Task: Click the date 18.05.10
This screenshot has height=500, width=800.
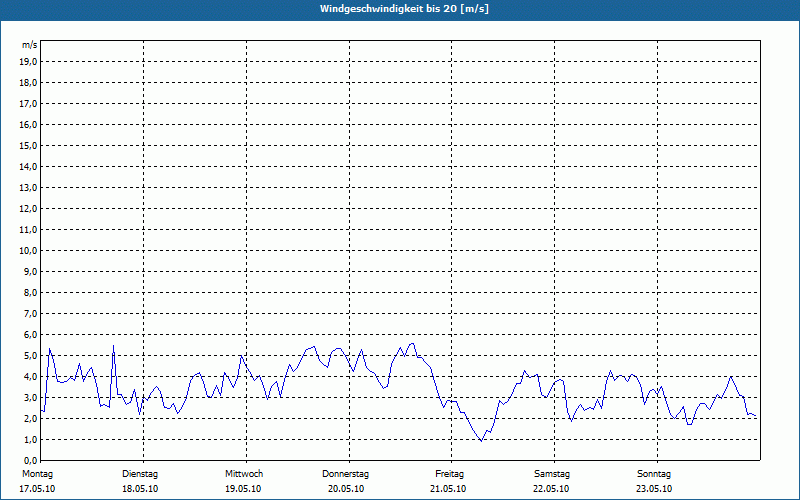Action: click(x=140, y=489)
